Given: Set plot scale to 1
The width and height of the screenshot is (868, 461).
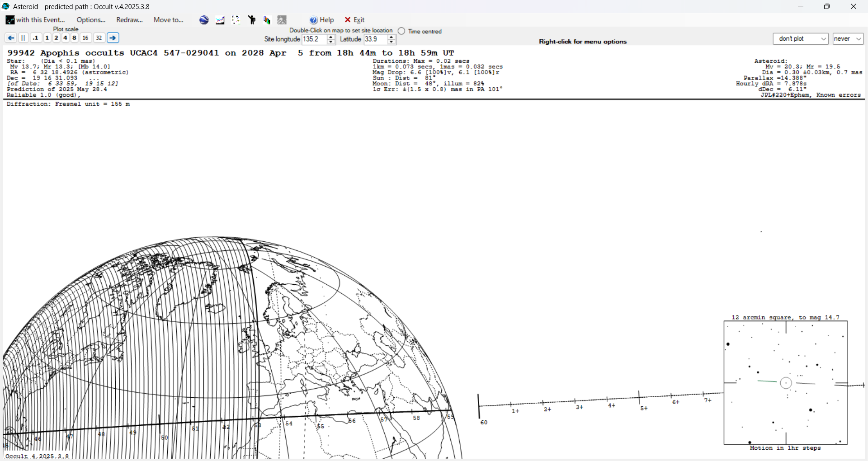Looking at the screenshot, I should pos(47,38).
